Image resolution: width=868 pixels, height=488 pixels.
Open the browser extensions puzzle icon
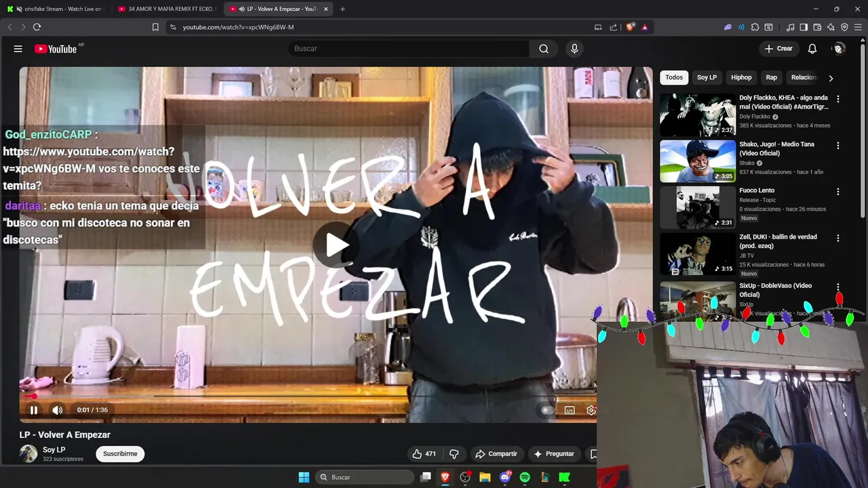point(755,27)
